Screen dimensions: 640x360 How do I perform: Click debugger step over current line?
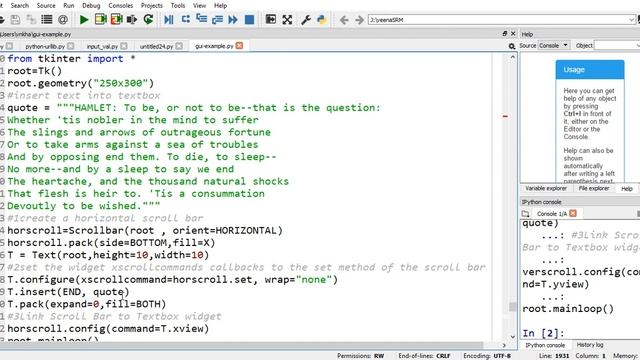186,19
